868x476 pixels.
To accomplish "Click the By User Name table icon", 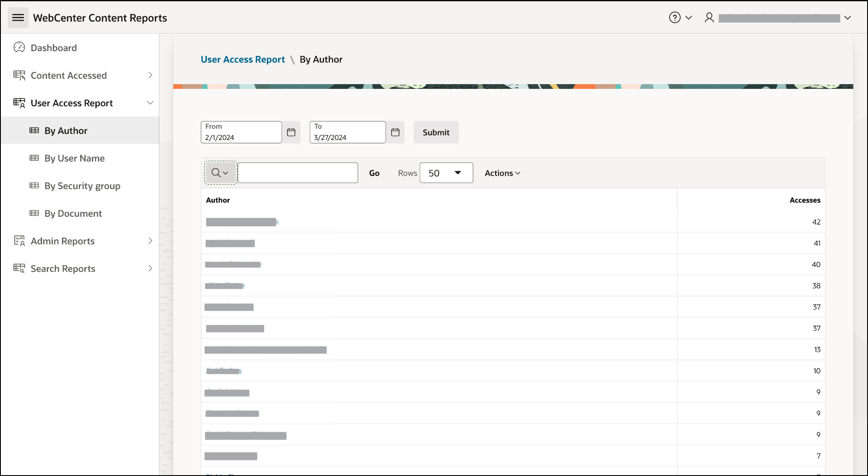I will click(34, 158).
